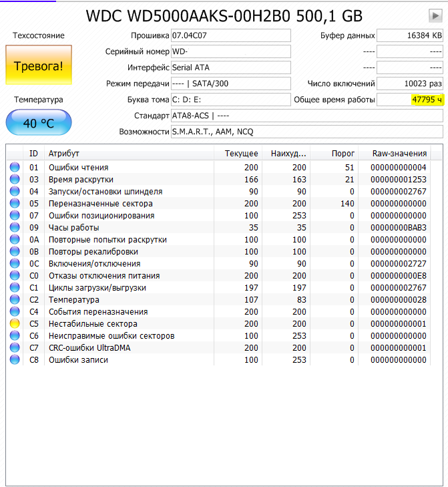Screen dimensions: 448x487
Task: Click the status icon of Температура C2 row
Action: tap(15, 299)
